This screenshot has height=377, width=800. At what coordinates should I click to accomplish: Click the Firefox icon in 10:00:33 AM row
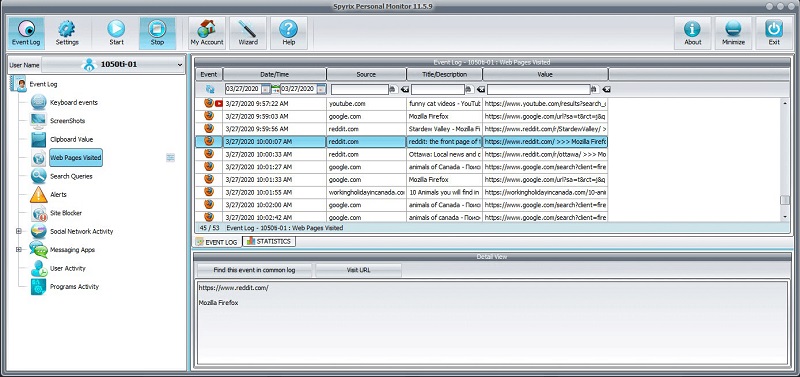(x=209, y=154)
